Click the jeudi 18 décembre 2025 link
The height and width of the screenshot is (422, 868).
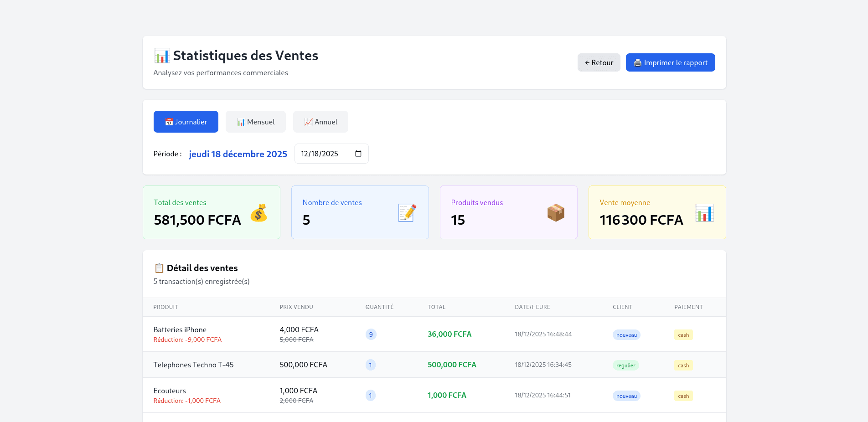point(238,154)
